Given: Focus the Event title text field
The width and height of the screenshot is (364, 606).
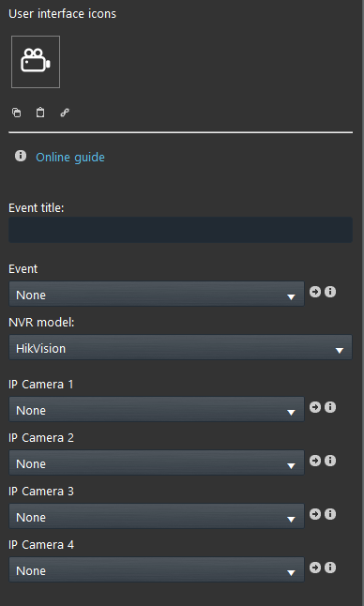Looking at the screenshot, I should pyautogui.click(x=180, y=230).
